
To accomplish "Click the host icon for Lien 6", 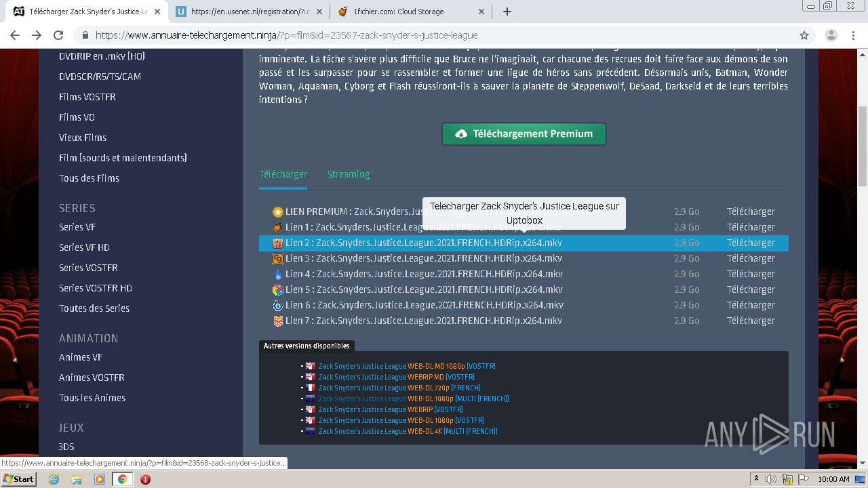I will click(x=278, y=305).
